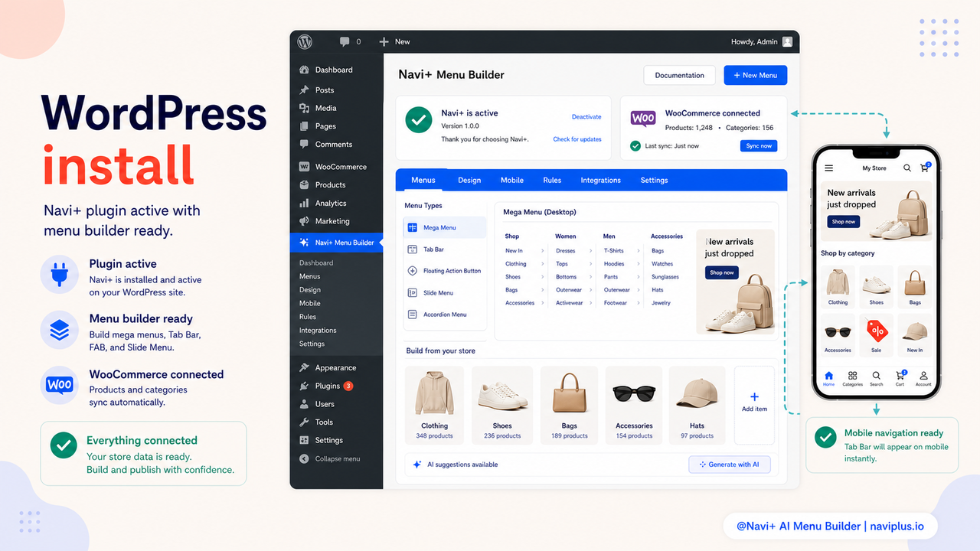Screen dimensions: 980x551
Task: Click the Tools wrench icon
Action: 304,422
